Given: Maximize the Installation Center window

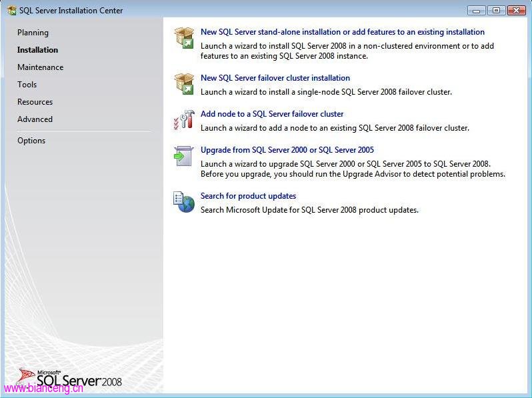Looking at the screenshot, I should click(x=496, y=11).
